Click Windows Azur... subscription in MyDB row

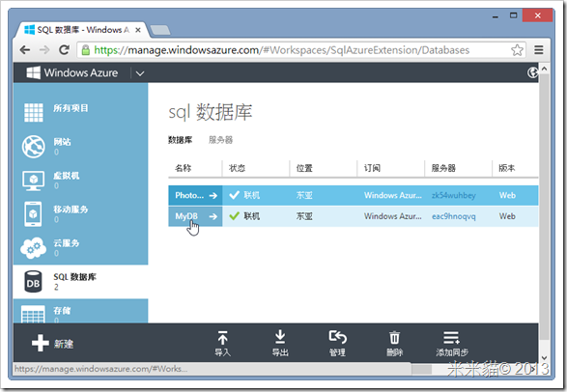[393, 216]
